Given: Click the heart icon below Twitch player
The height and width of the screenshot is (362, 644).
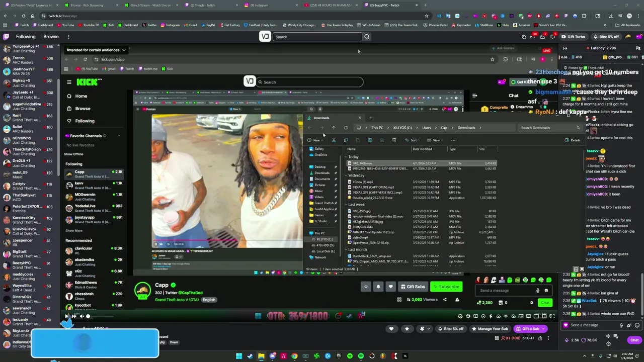Looking at the screenshot, I should (391, 329).
